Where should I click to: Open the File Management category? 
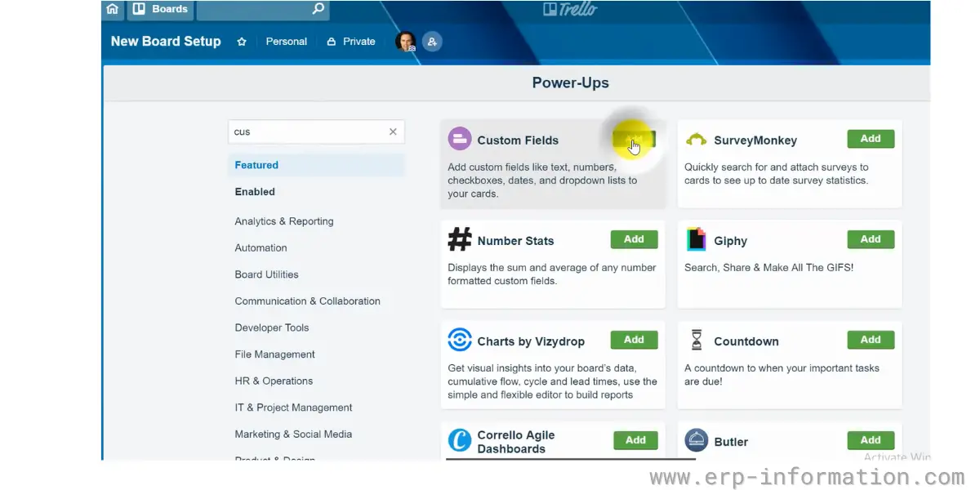coord(274,354)
